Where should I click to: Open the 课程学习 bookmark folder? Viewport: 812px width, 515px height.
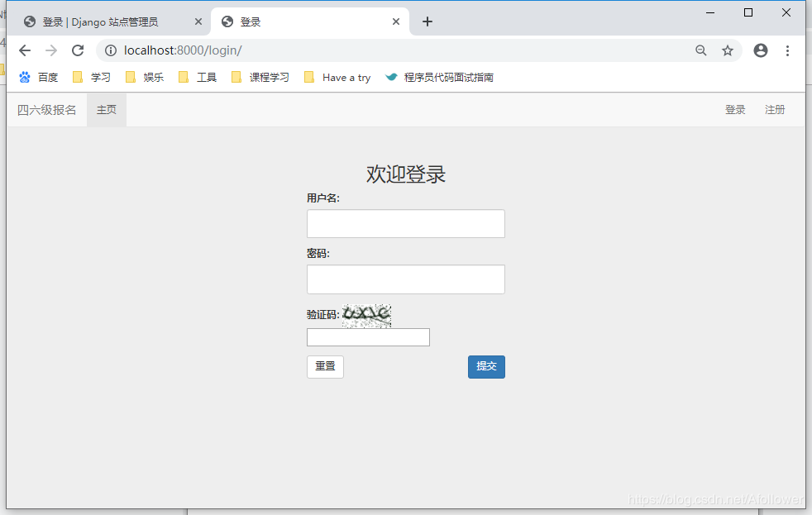click(260, 78)
